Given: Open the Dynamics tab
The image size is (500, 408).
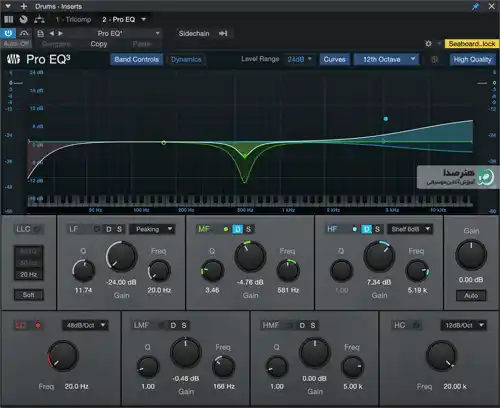Looking at the screenshot, I should (x=186, y=59).
